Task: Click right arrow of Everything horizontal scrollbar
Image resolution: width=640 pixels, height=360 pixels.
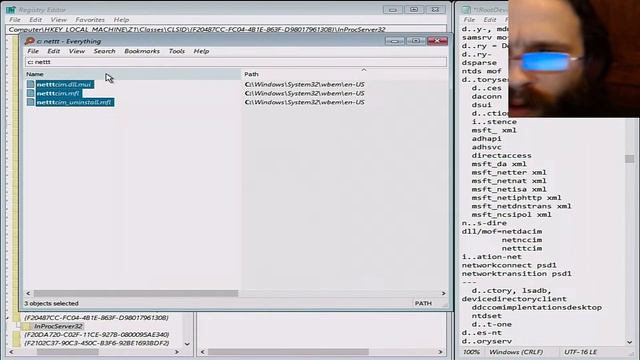Action: pos(443,293)
